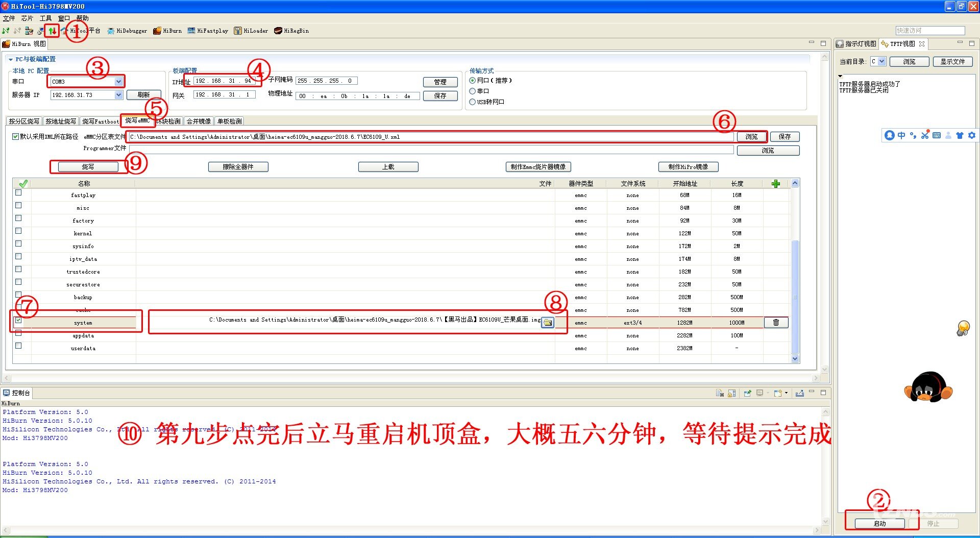Click the 快速访问 quick access field
Image resolution: width=980 pixels, height=538 pixels.
[930, 31]
